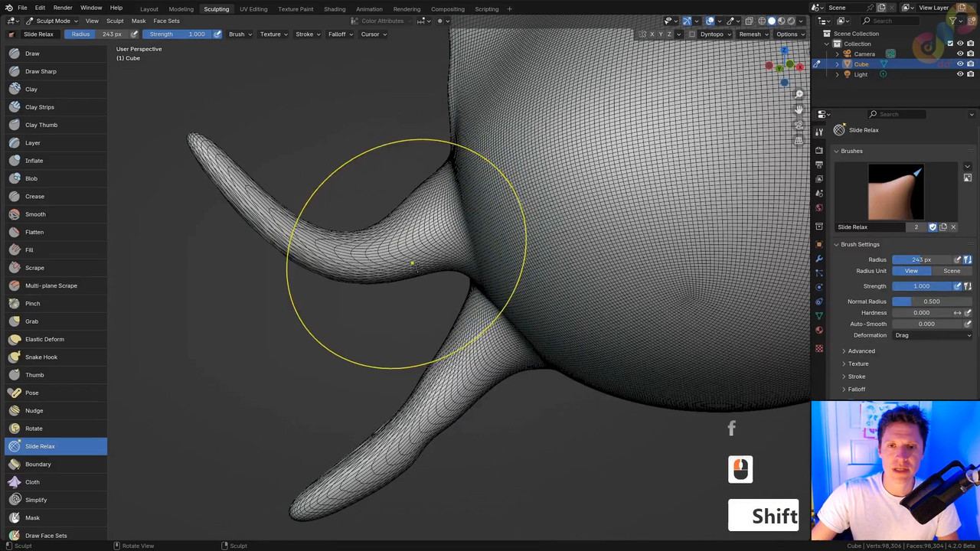
Task: Select the Pose brush tool
Action: [55, 393]
